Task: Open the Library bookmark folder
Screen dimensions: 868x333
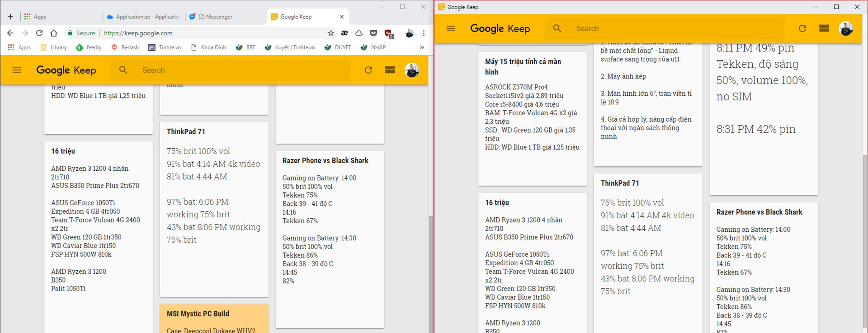Action: (x=53, y=47)
